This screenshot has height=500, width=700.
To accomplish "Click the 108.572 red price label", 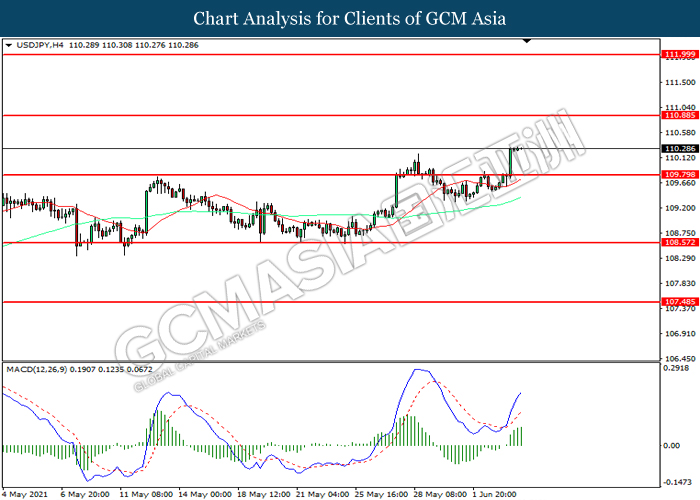I will pyautogui.click(x=679, y=242).
